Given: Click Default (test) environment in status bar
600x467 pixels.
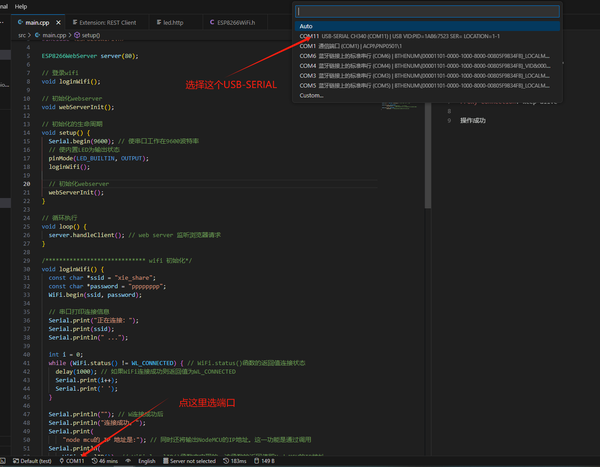Looking at the screenshot, I should pos(33,461).
